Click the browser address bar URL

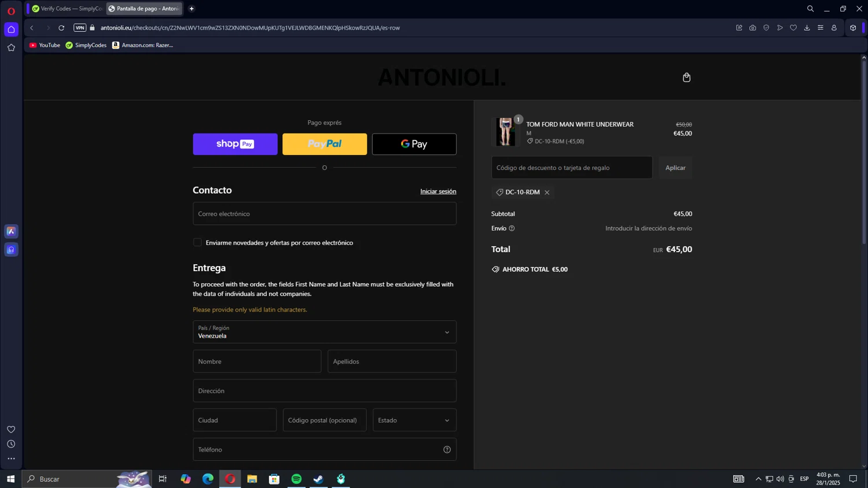pos(250,28)
